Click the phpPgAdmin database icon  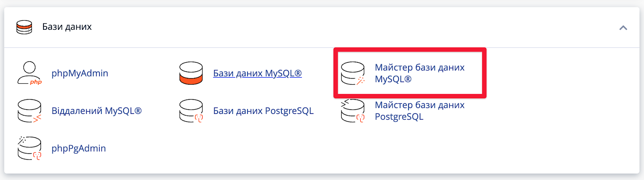click(29, 148)
